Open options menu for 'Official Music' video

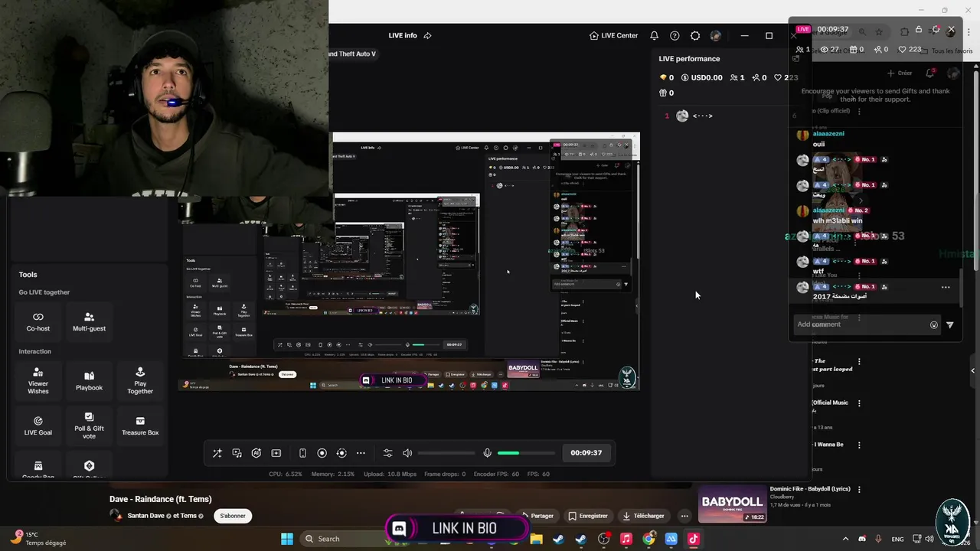(x=859, y=403)
